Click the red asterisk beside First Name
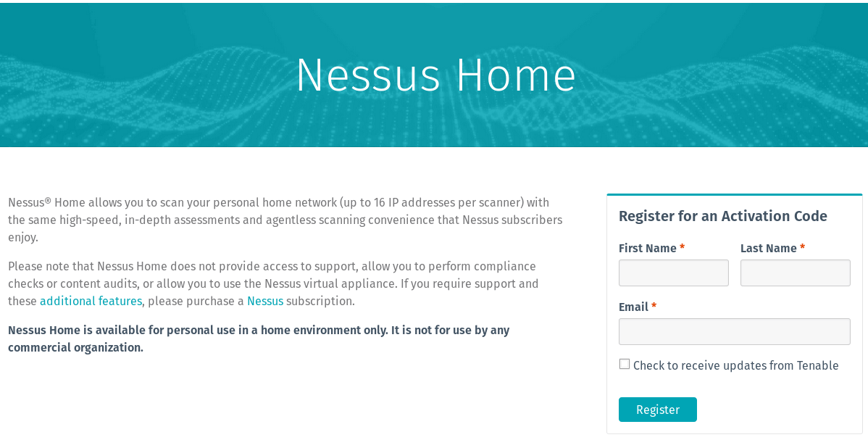Screen dimensions: 868x440 (x=681, y=248)
